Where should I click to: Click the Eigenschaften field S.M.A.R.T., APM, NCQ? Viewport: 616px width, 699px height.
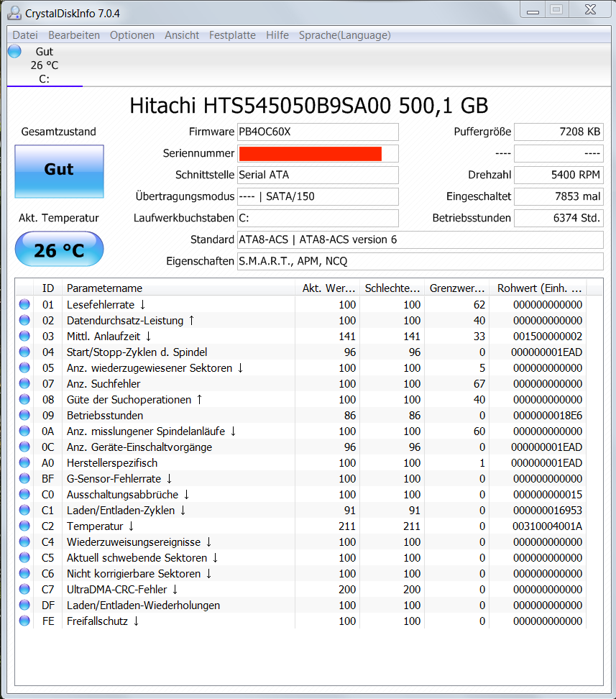[420, 261]
